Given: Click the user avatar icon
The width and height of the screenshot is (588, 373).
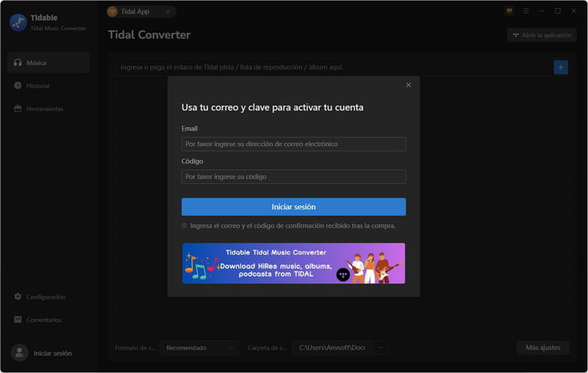Looking at the screenshot, I should [x=20, y=353].
